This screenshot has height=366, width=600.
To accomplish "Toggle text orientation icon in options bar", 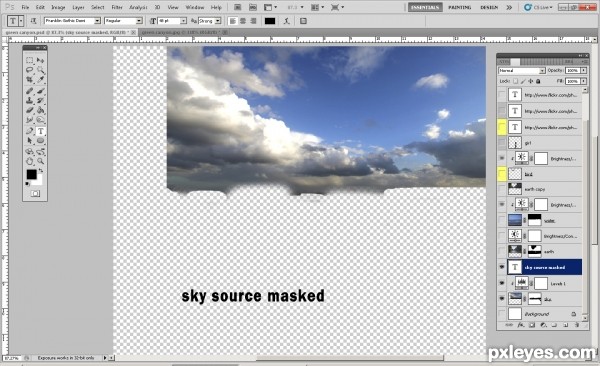I will [x=33, y=21].
